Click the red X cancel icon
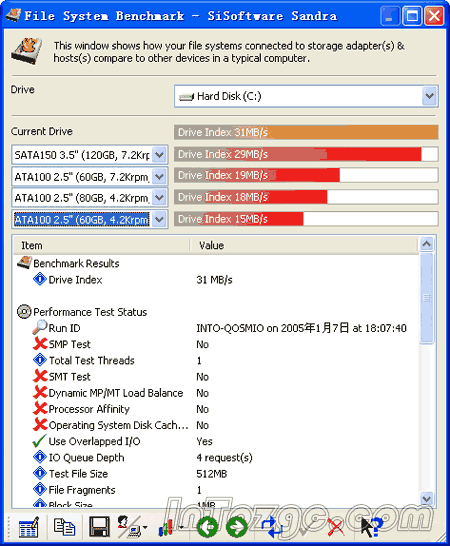The height and width of the screenshot is (546, 450). coord(336,527)
